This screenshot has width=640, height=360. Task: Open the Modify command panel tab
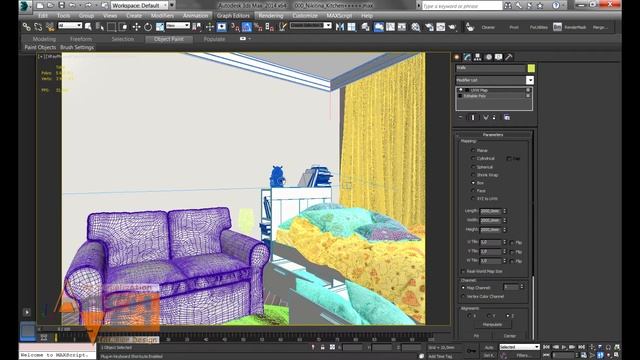467,57
